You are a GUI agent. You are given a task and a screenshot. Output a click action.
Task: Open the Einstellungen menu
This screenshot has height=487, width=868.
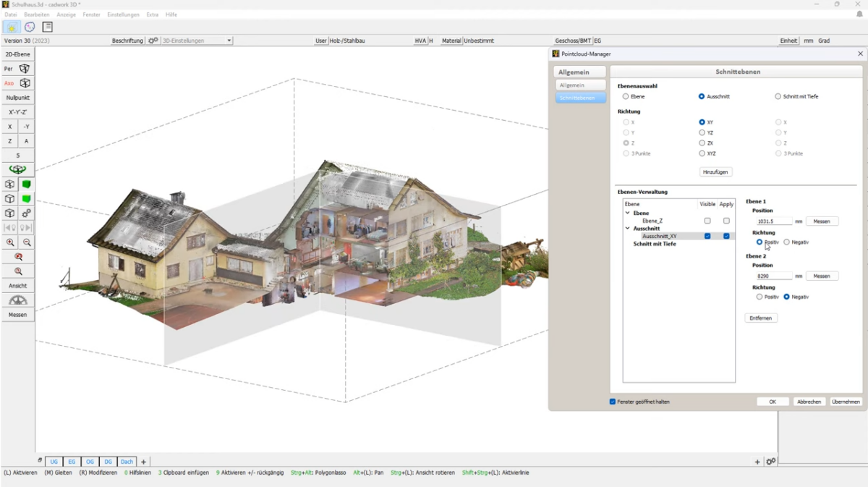[123, 14]
